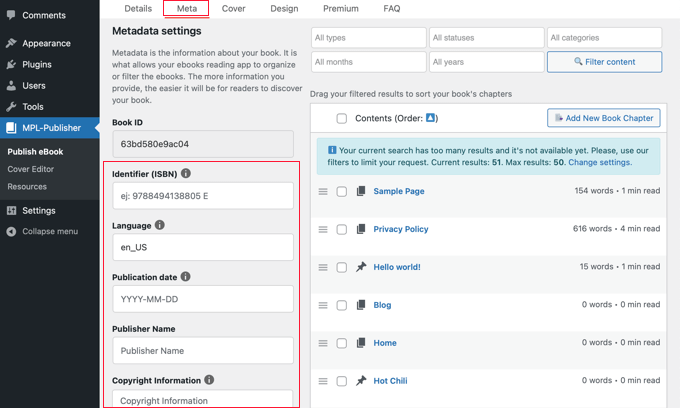Tick the checkbox for Sample Page
This screenshot has width=680, height=408.
click(x=341, y=191)
